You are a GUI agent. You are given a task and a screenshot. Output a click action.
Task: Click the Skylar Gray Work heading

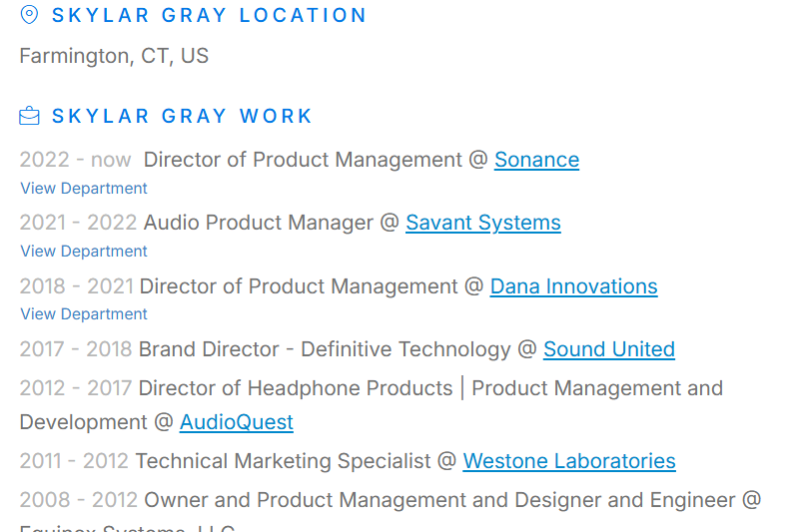pos(182,117)
